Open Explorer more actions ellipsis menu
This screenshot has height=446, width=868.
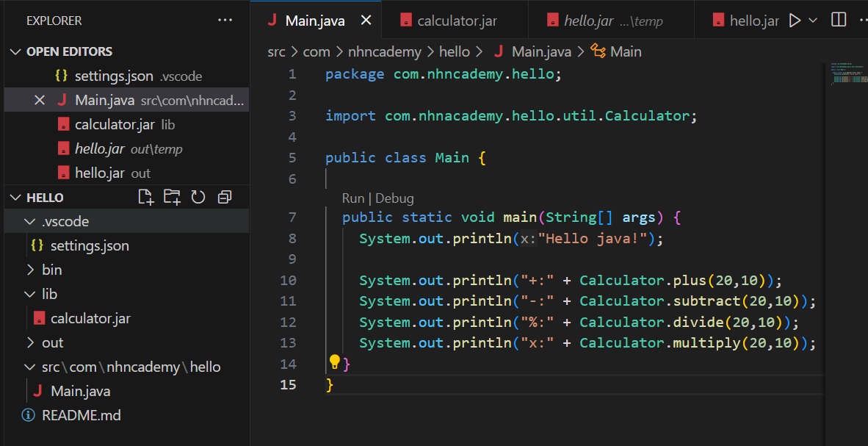(225, 21)
